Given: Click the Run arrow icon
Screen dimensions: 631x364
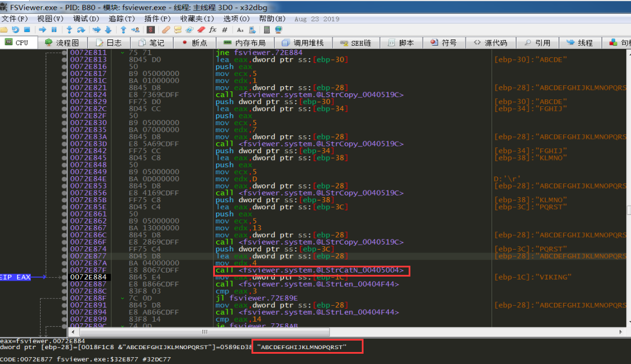Looking at the screenshot, I should click(42, 29).
